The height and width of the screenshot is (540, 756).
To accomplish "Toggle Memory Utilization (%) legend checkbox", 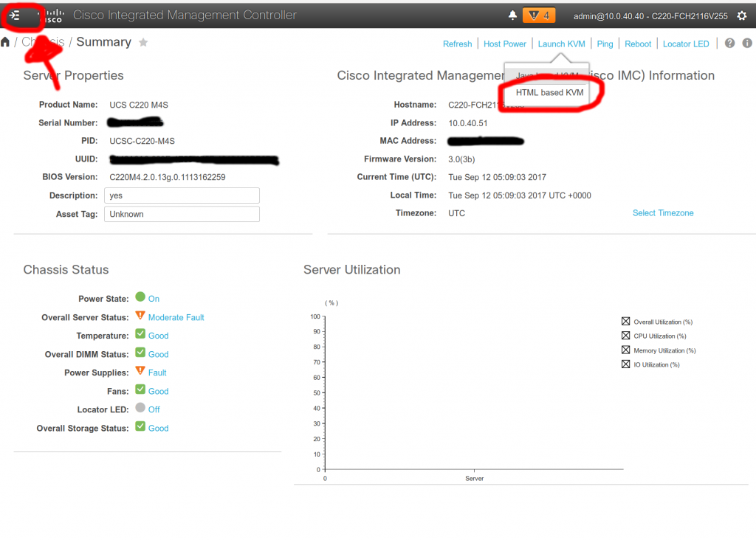I will click(x=626, y=350).
